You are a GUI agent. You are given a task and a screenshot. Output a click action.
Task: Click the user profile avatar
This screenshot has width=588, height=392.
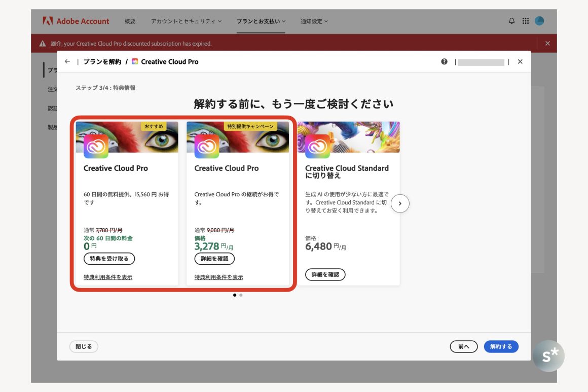(539, 21)
